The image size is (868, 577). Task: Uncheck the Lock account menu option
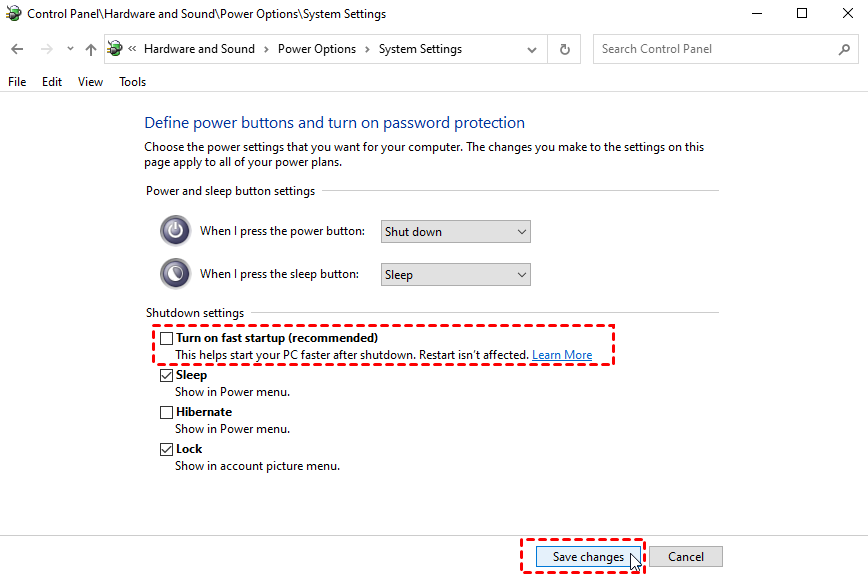coord(167,450)
